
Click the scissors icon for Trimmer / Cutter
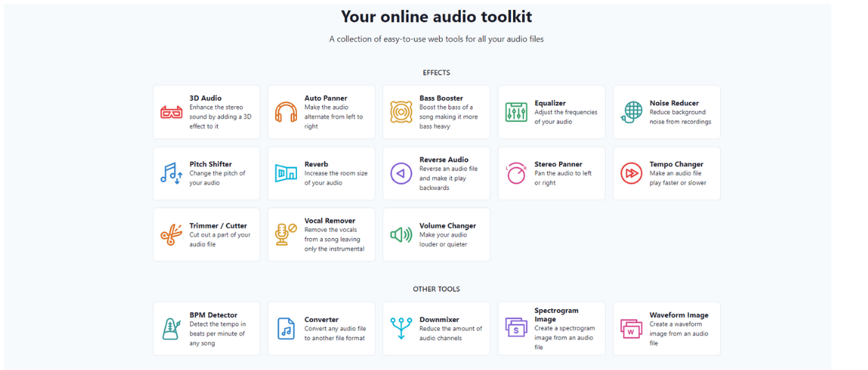172,235
